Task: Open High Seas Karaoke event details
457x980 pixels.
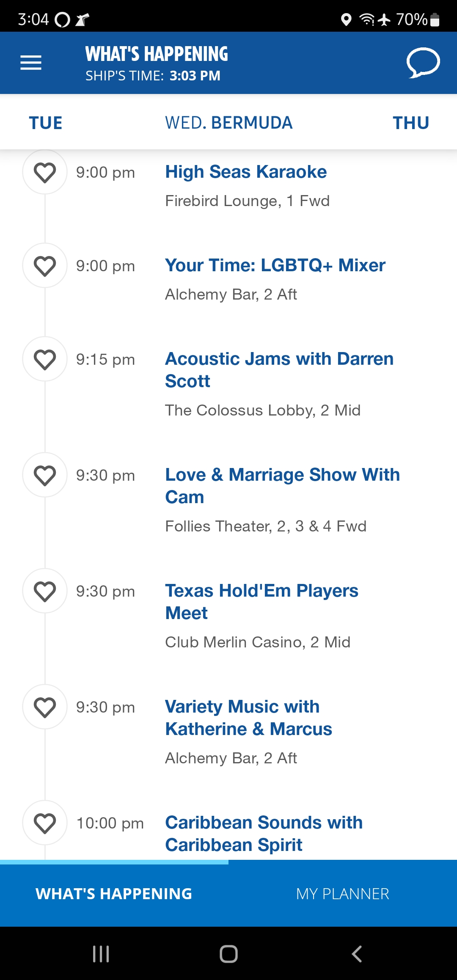Action: [246, 172]
